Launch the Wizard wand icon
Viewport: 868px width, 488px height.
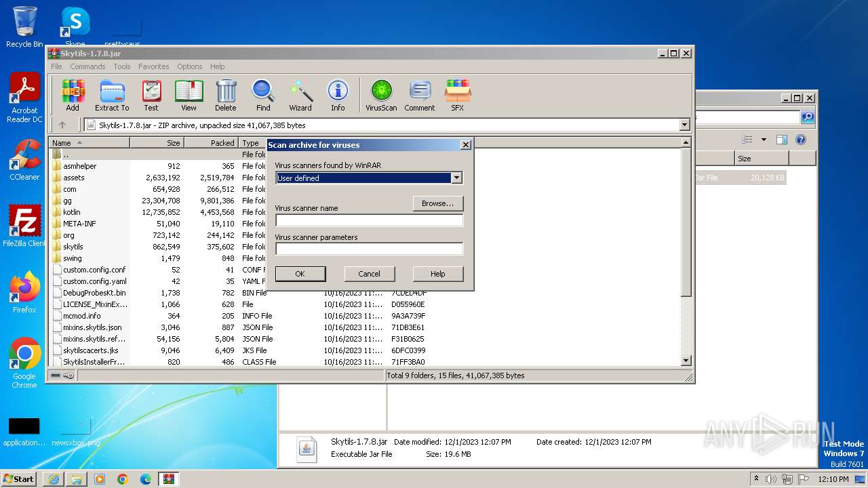pyautogui.click(x=300, y=96)
